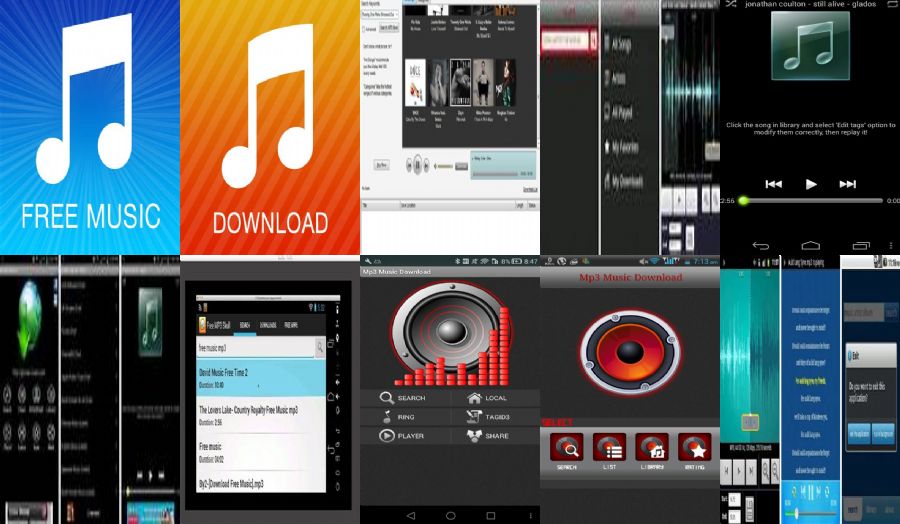
Task: Toggle repeat icon at player top right
Action: click(x=889, y=5)
